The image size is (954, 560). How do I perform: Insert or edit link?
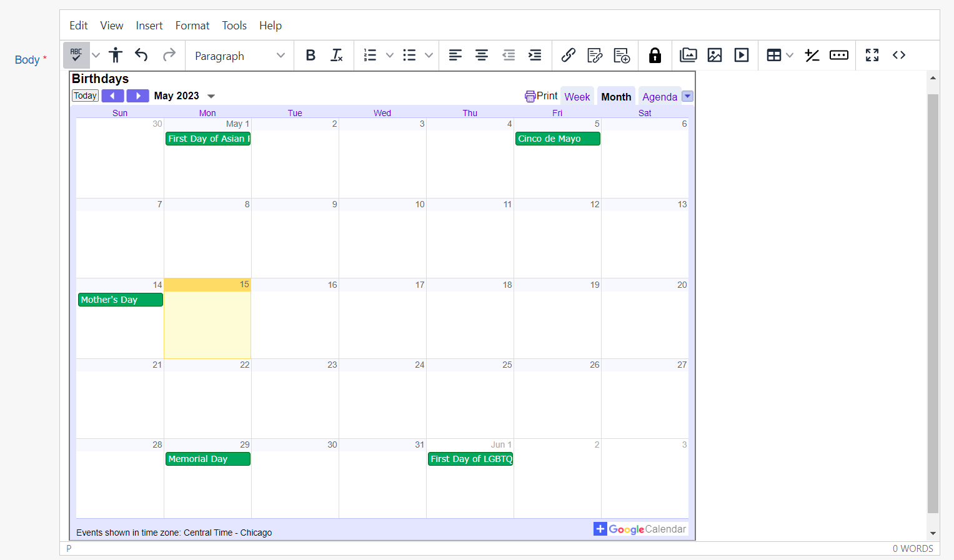coord(569,55)
